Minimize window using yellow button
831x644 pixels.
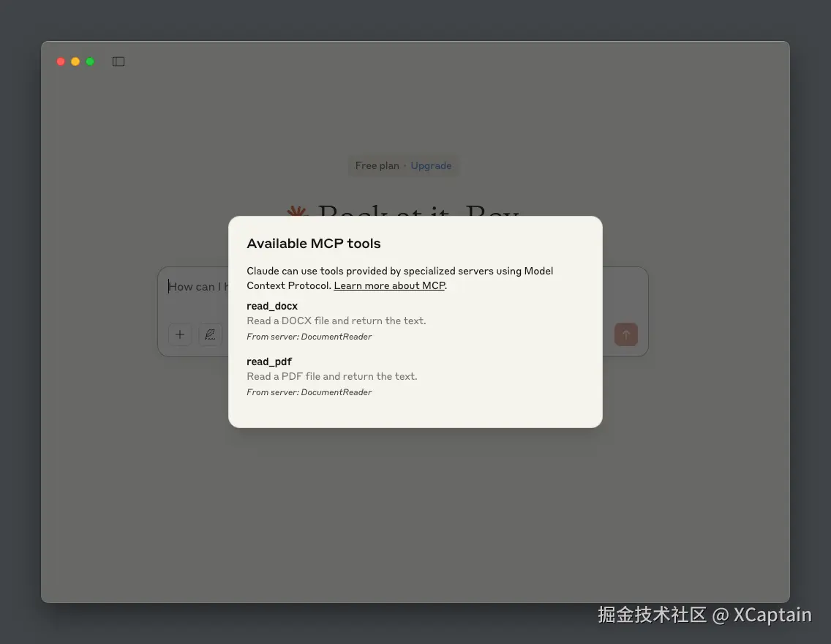pos(75,61)
